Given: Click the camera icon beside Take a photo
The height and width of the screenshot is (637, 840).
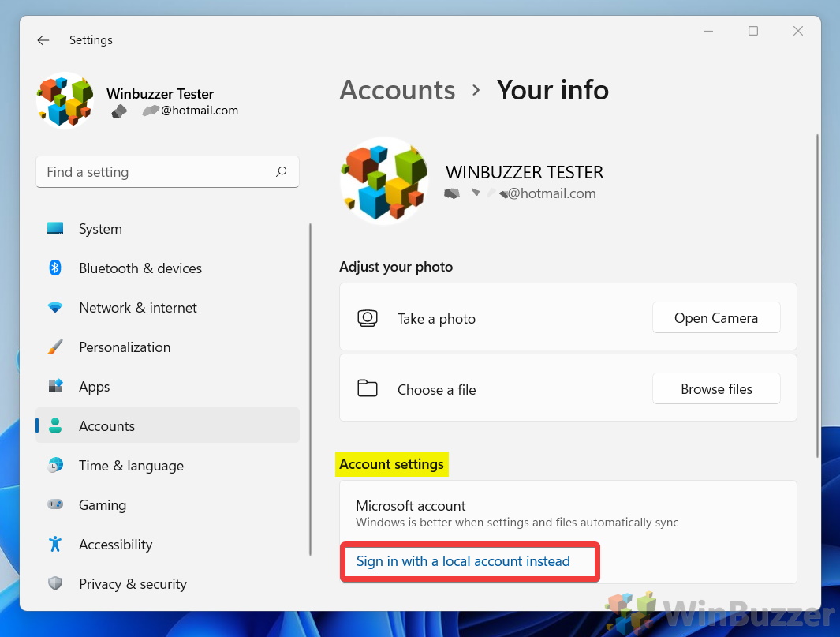Looking at the screenshot, I should coord(368,319).
